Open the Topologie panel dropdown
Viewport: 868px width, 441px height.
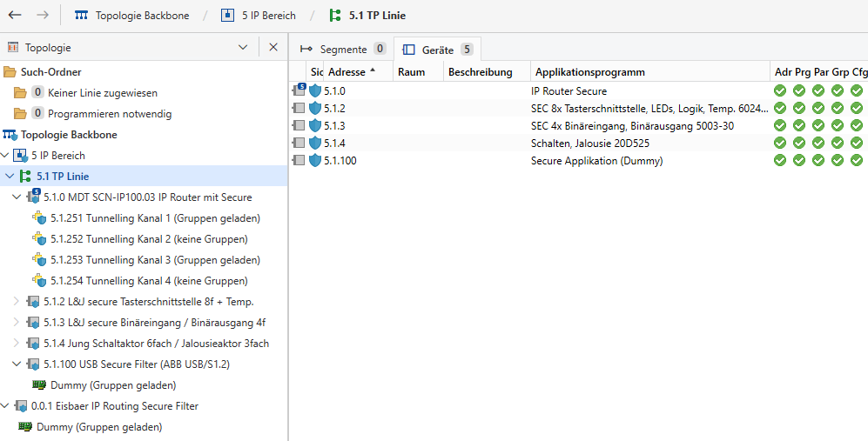point(242,48)
